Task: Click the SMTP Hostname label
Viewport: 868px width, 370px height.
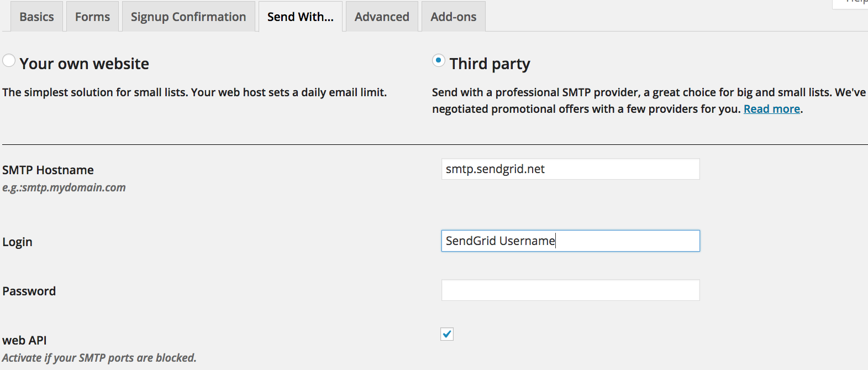Action: coord(48,170)
